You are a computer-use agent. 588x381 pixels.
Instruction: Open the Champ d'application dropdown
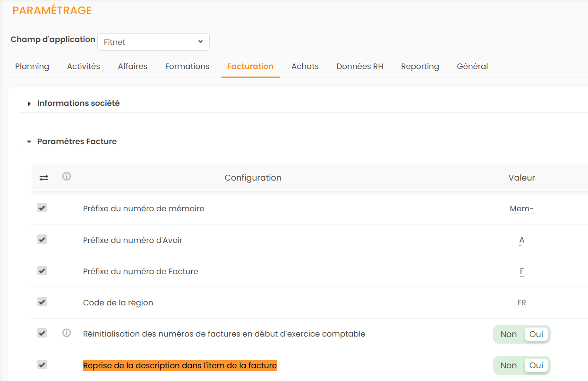pyautogui.click(x=153, y=42)
